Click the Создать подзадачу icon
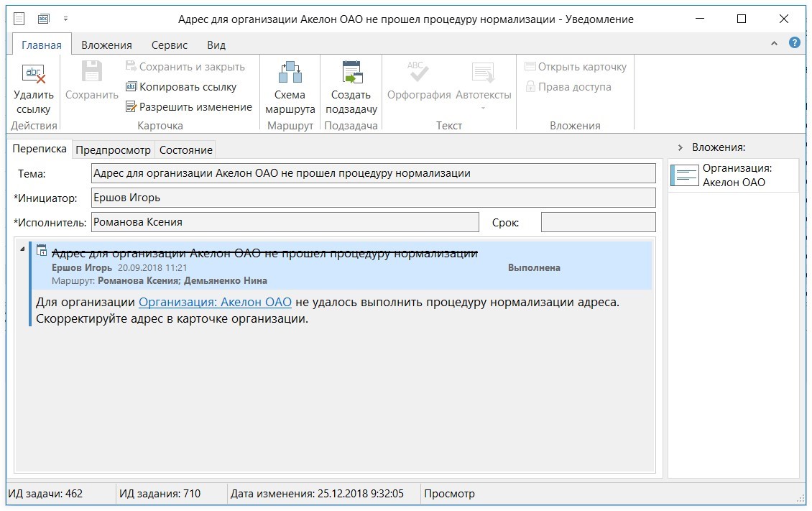Image resolution: width=812 pixels, height=511 pixels. tap(351, 72)
